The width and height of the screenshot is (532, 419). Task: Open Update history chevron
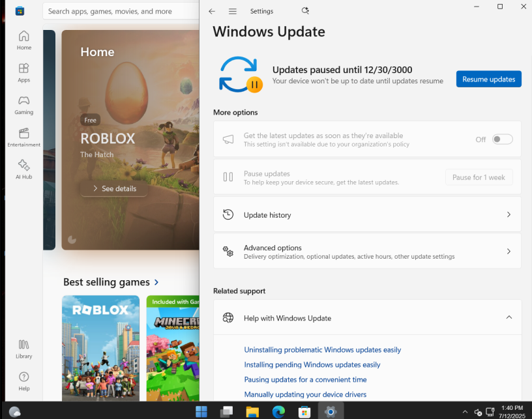(x=509, y=214)
